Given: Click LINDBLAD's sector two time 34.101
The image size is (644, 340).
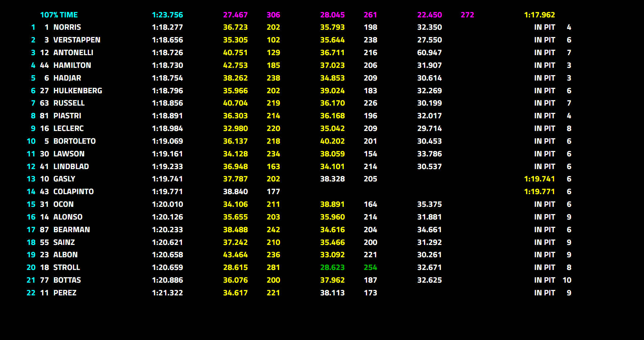Looking at the screenshot, I should [x=332, y=167].
